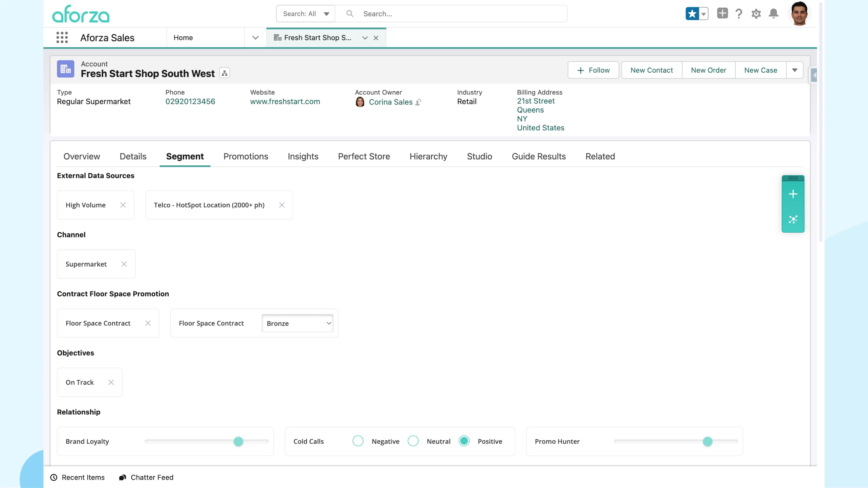Close the Fresh Start Shop workspace tab
The width and height of the screenshot is (868, 488).
376,38
